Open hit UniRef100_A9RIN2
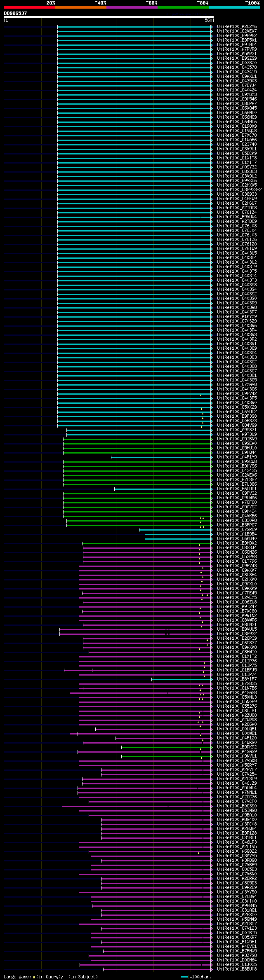Image resolution: width=264 pixels, height=980 pixels. pyautogui.click(x=237, y=615)
